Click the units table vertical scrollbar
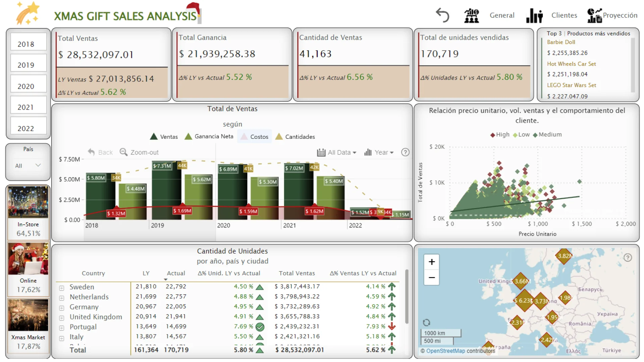This screenshot has height=362, width=644. 407,297
